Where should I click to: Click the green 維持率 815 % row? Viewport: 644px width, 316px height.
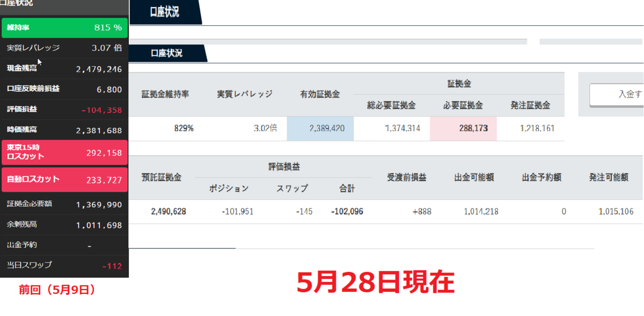tap(64, 27)
